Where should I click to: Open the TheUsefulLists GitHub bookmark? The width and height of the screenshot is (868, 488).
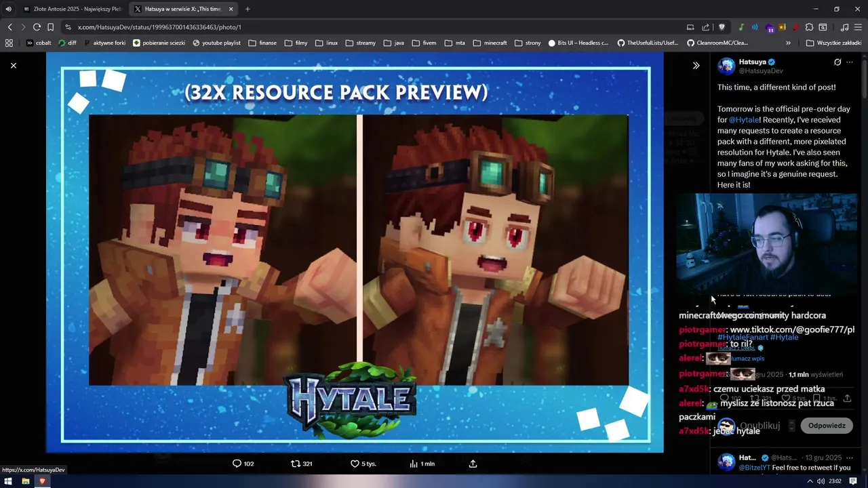(x=648, y=43)
